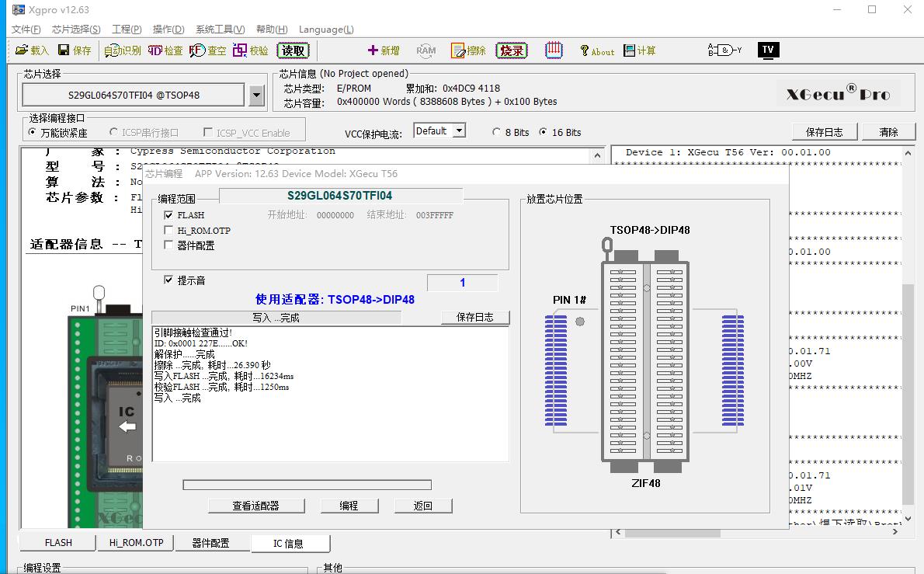Select the 8 Bits radio button
Viewport: 924px width, 574px height.
497,132
